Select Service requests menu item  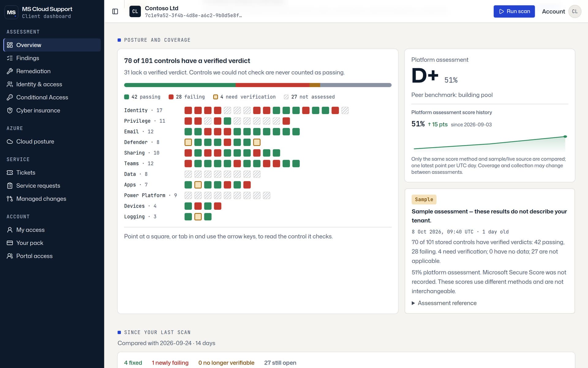[x=52, y=186]
